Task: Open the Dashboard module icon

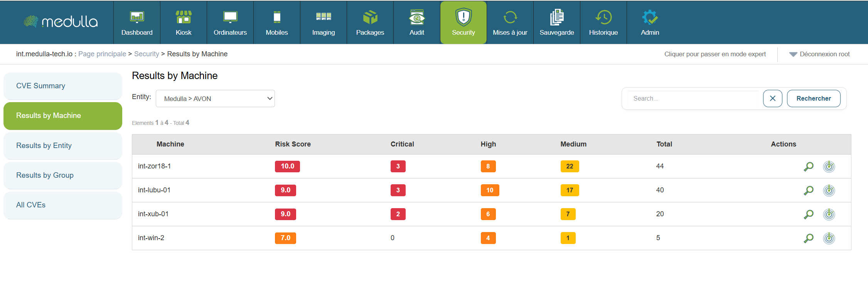Action: click(137, 18)
